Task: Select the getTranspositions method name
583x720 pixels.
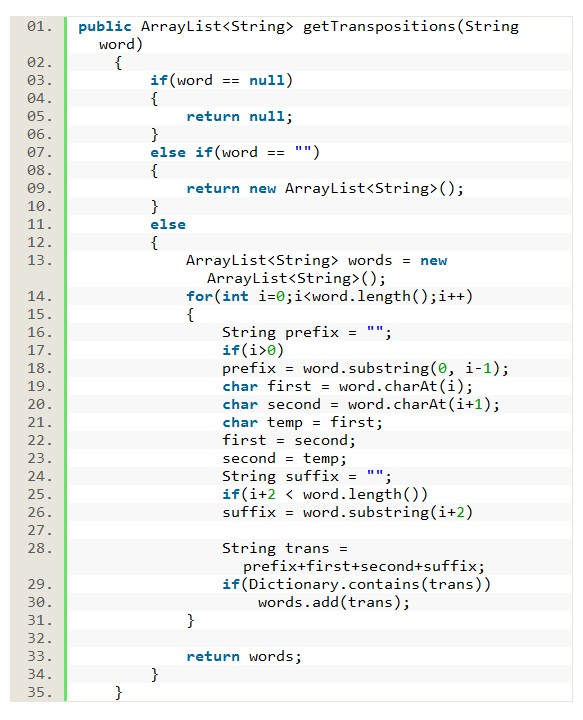Action: (379, 27)
